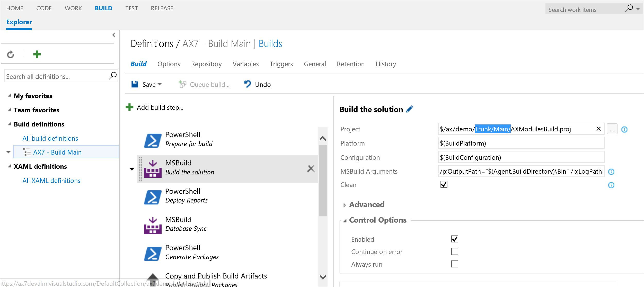
Task: Clear the Project path field with X
Action: pyautogui.click(x=598, y=129)
